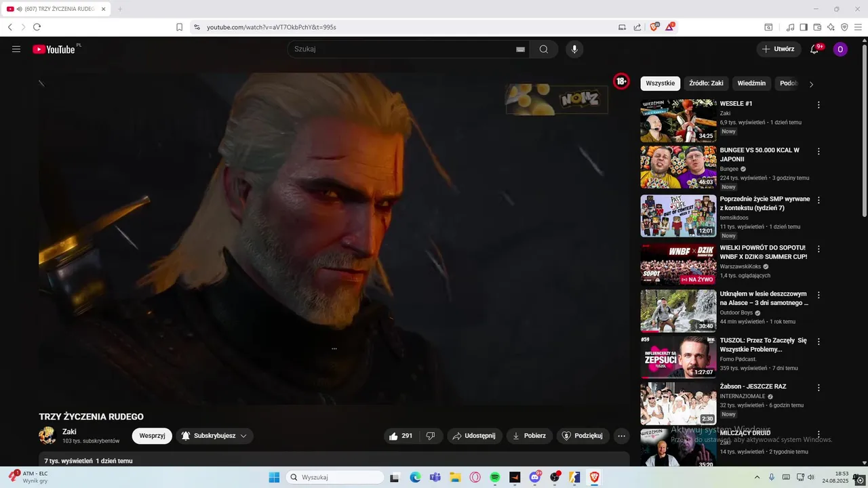Open Zaki channel avatar
The width and height of the screenshot is (868, 488).
[47, 435]
